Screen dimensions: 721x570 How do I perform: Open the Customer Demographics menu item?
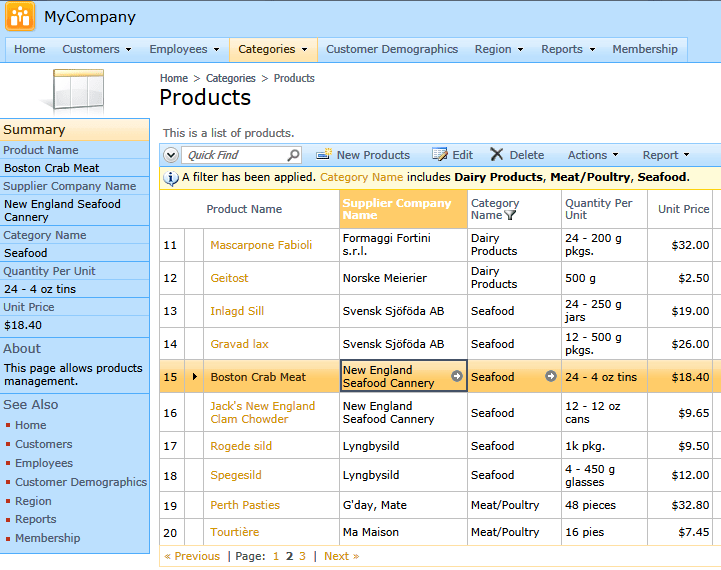point(392,49)
